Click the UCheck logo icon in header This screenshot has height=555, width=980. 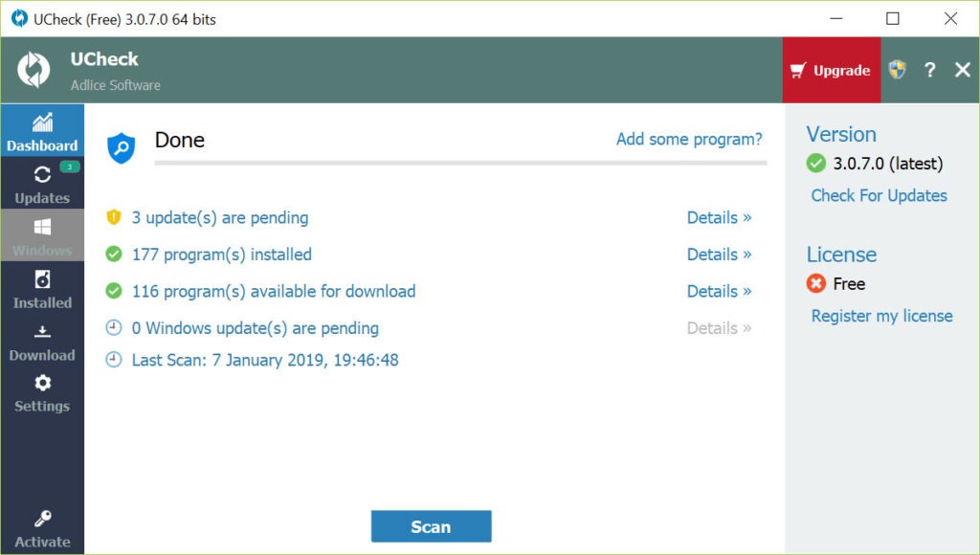tap(33, 69)
